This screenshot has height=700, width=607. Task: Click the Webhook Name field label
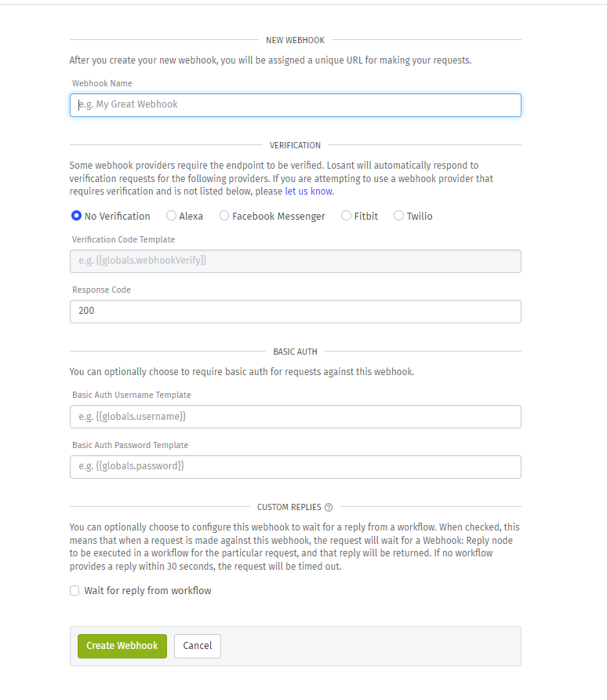click(x=102, y=83)
